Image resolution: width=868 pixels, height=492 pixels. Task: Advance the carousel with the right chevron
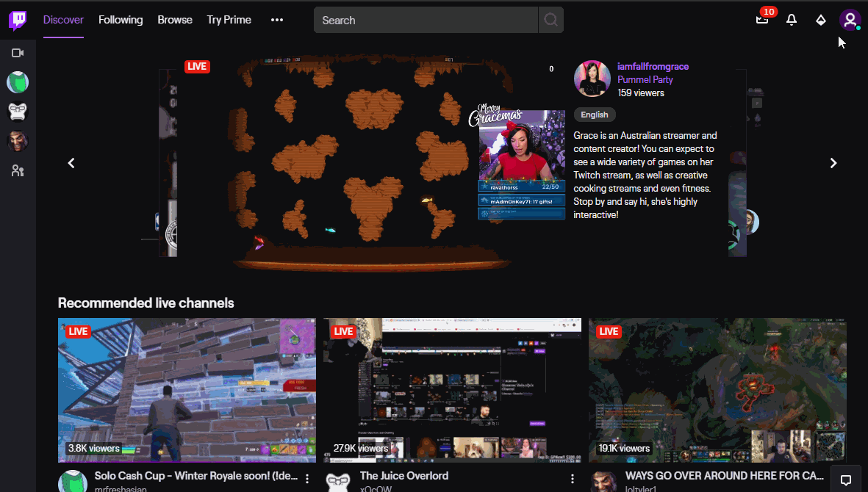(833, 163)
